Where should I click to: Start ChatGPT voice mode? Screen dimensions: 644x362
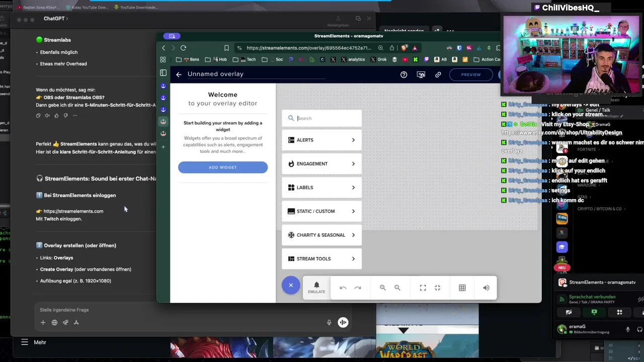tap(343, 322)
